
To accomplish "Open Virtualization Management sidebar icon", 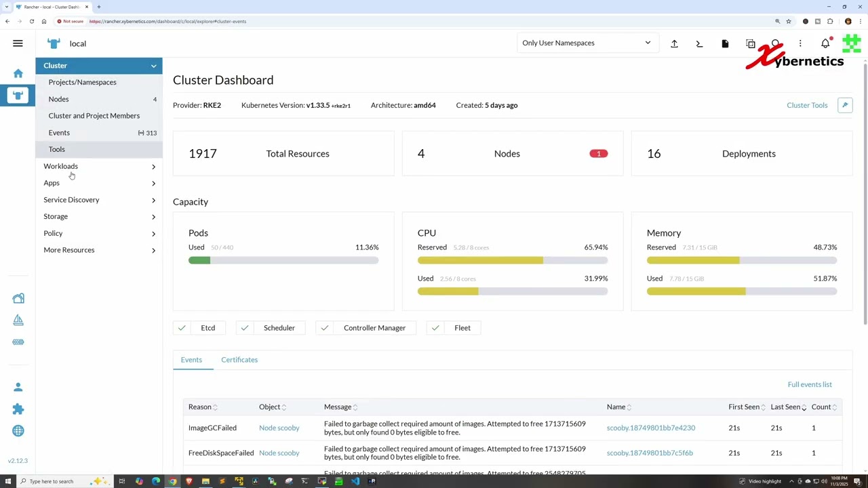I will point(18,342).
